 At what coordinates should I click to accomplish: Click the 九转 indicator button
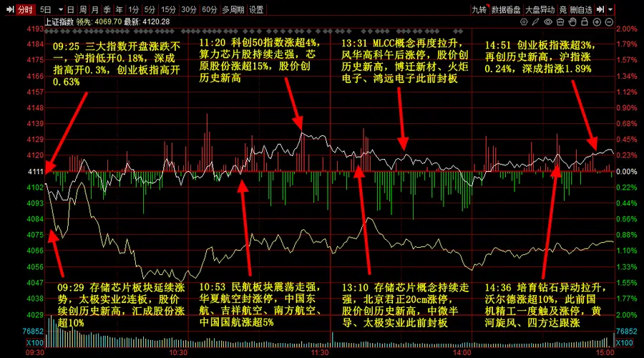pyautogui.click(x=479, y=9)
